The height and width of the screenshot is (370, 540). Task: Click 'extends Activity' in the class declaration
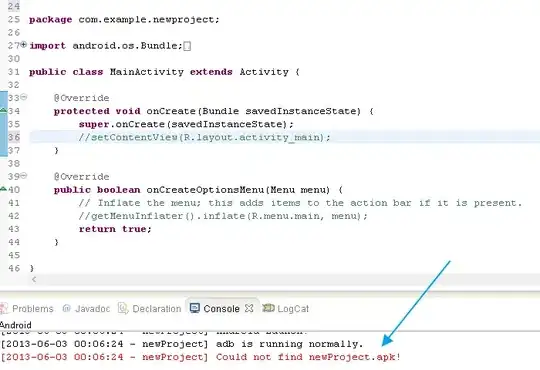click(x=239, y=72)
